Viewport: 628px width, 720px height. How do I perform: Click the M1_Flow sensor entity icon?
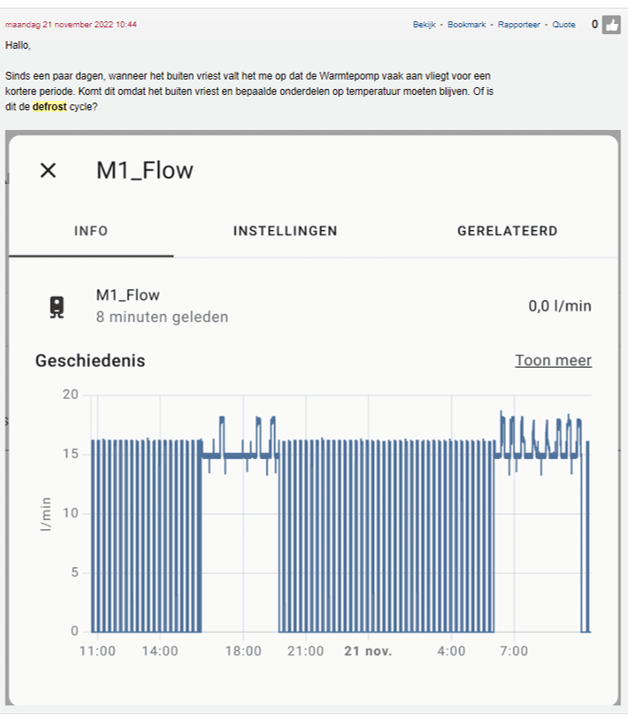click(58, 306)
